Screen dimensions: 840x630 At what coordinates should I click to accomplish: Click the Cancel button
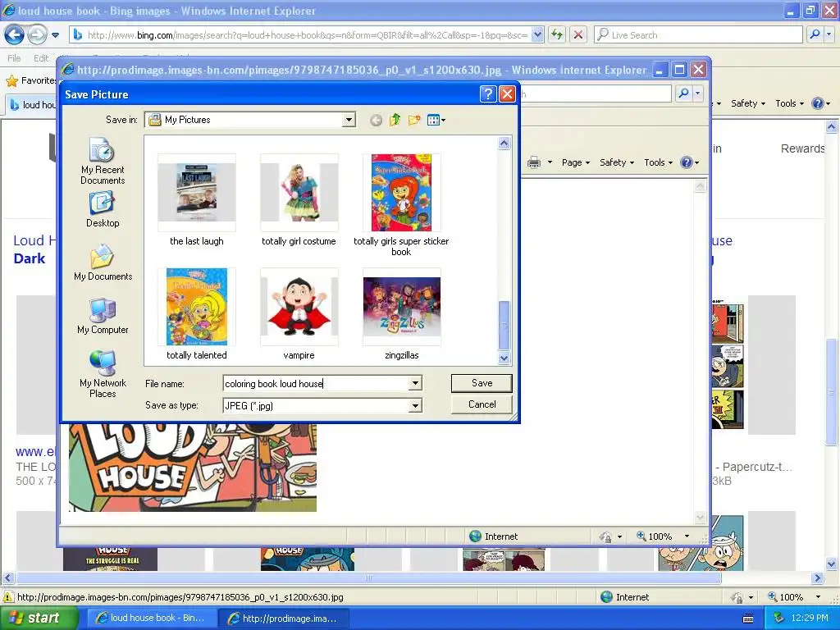[482, 404]
